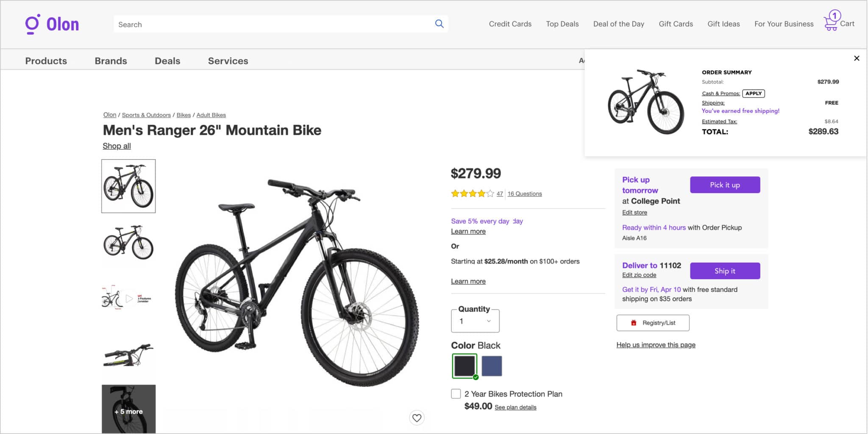
Task: Open the Products menu
Action: [46, 61]
